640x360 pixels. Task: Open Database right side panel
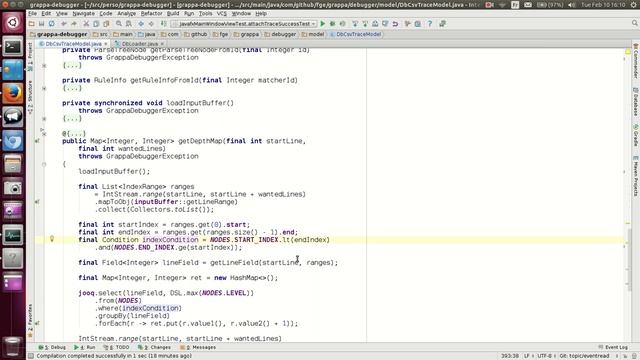point(636,102)
